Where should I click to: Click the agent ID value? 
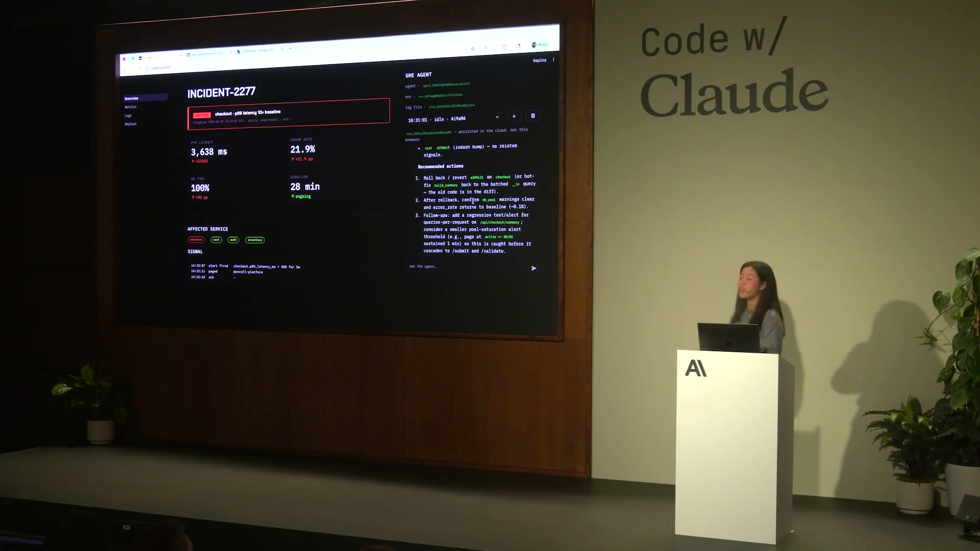click(446, 85)
